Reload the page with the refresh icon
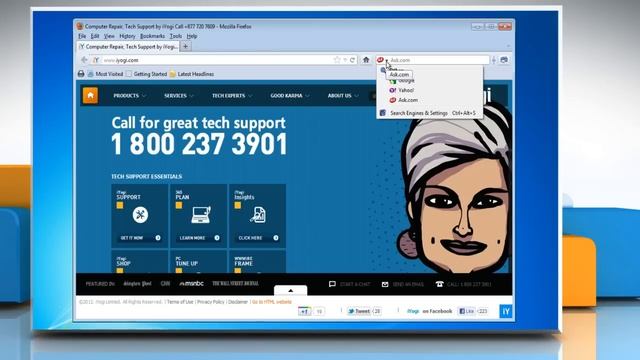The width and height of the screenshot is (640, 360). [352, 60]
